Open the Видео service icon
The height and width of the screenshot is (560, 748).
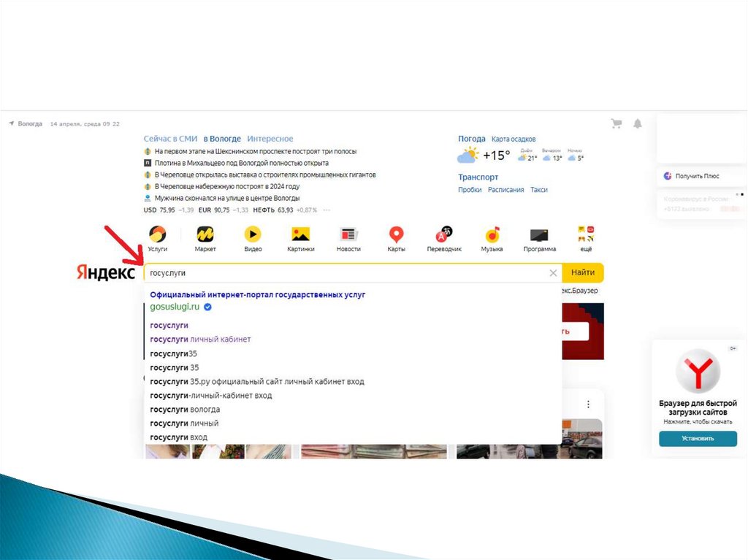(253, 234)
